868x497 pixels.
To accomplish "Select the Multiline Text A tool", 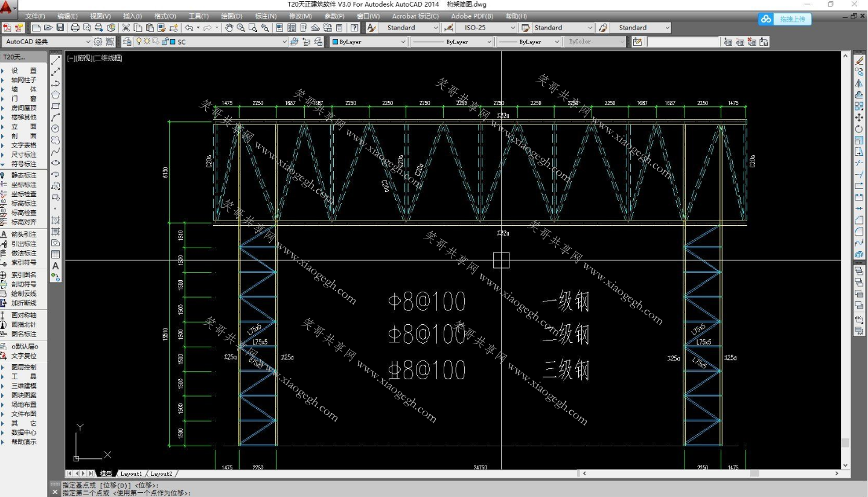I will [56, 266].
